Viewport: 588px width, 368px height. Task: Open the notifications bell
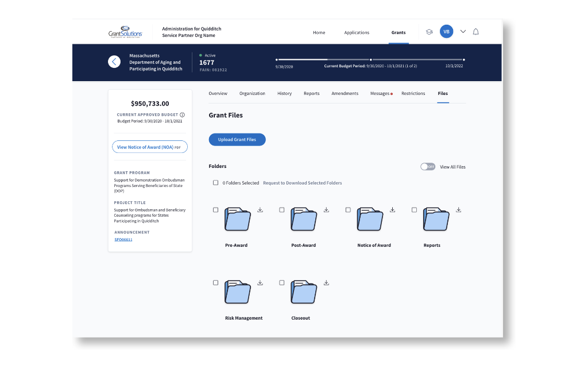476,32
